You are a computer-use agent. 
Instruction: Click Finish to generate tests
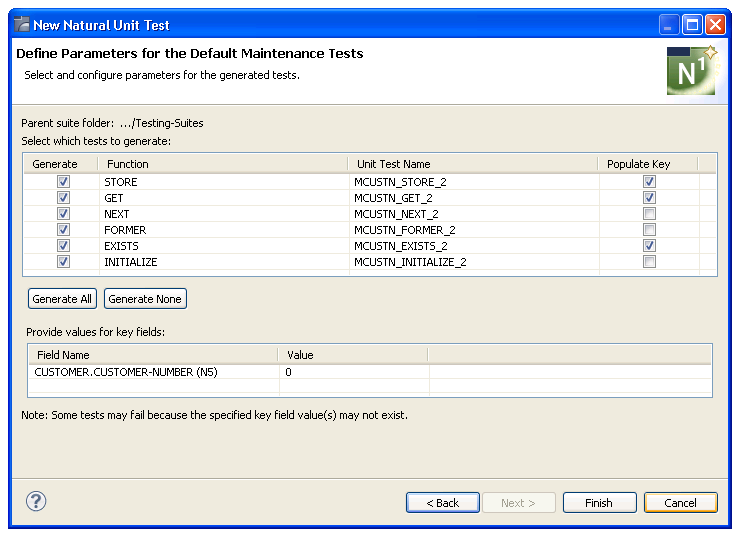599,503
